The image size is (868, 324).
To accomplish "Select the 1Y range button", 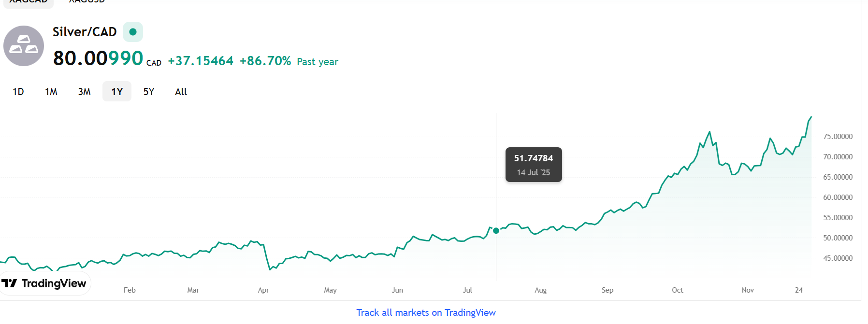I will [x=117, y=92].
